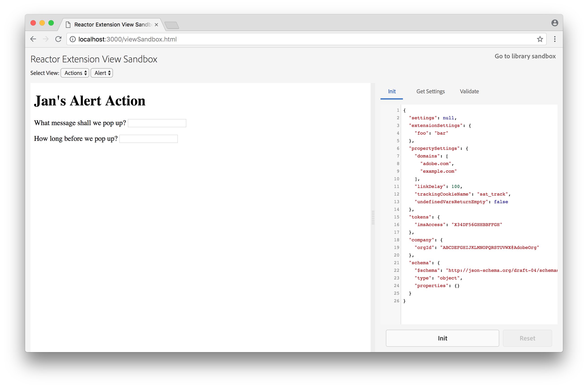Switch to the Get Settings tab
This screenshot has width=588, height=388.
tap(430, 92)
